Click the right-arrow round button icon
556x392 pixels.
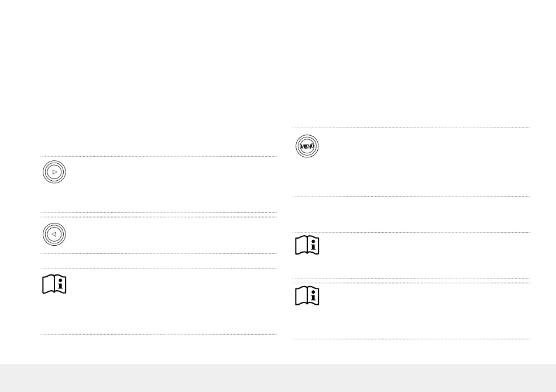click(x=54, y=173)
